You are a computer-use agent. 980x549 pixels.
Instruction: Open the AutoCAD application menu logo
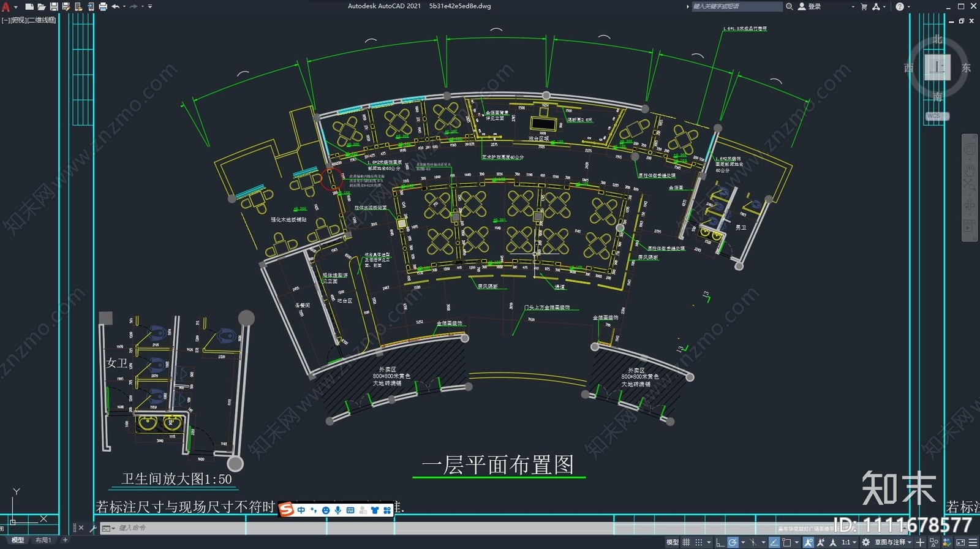[6, 7]
